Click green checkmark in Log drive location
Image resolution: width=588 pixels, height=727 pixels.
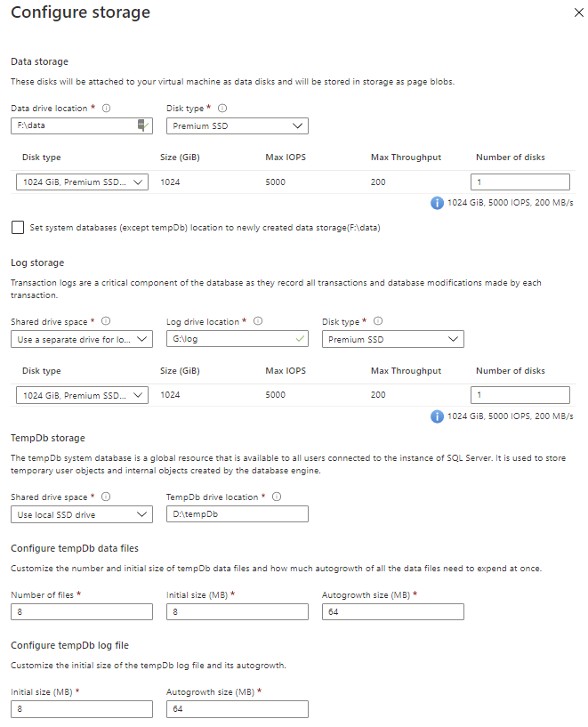(x=301, y=339)
